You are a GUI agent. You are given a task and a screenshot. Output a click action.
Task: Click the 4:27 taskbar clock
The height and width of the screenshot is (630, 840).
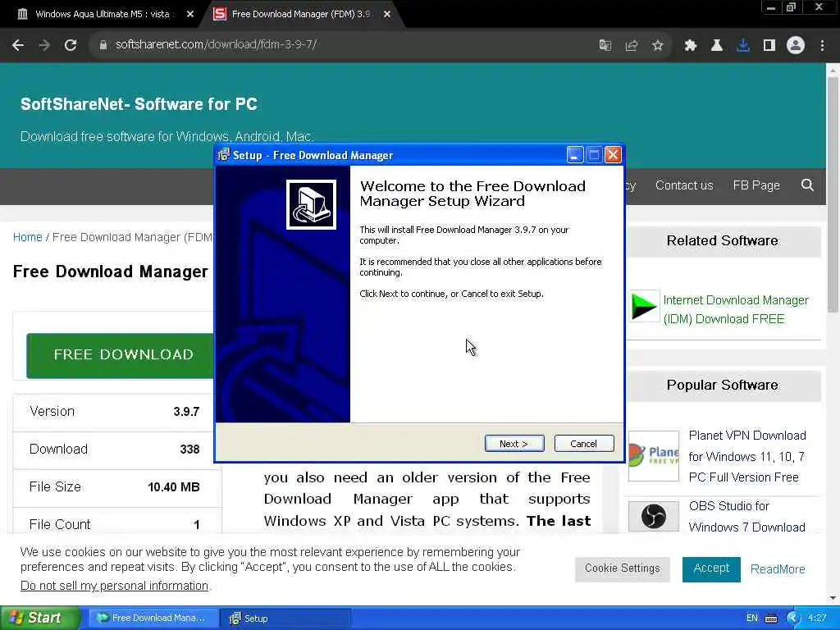[817, 619]
